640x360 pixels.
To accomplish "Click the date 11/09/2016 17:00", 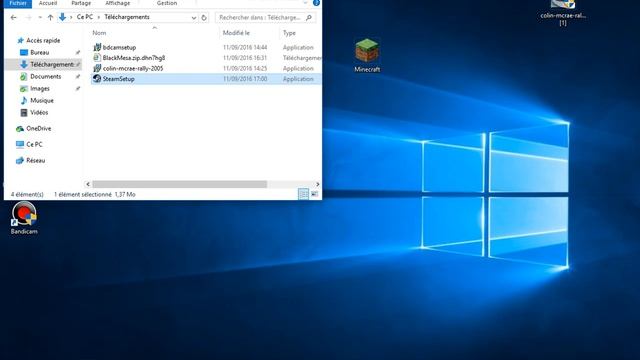I will (245, 79).
